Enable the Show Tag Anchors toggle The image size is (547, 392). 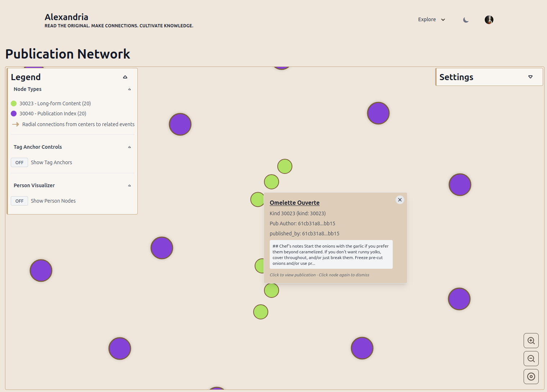coord(19,162)
